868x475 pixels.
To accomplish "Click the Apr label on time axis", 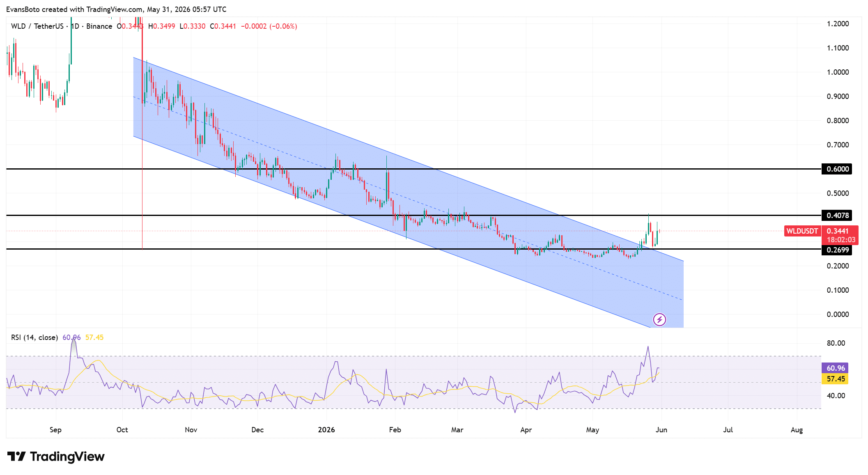I will point(526,430).
